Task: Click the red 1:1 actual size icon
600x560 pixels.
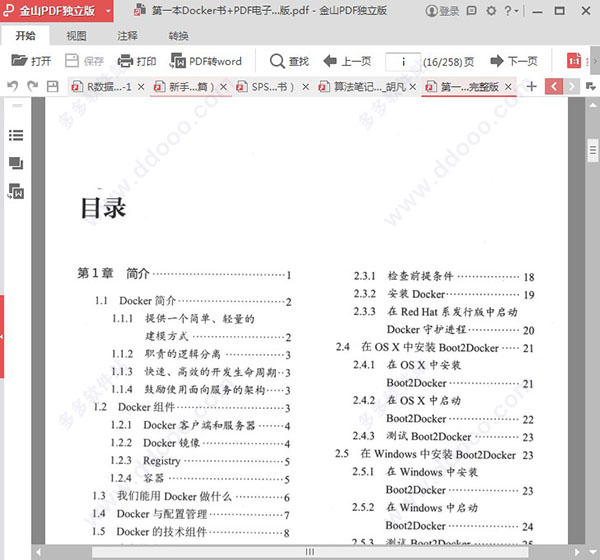Action: [x=574, y=61]
